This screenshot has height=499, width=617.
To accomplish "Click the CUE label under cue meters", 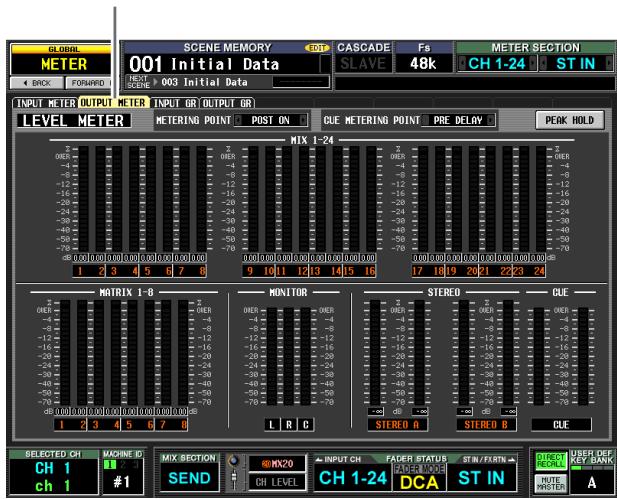I will point(561,425).
